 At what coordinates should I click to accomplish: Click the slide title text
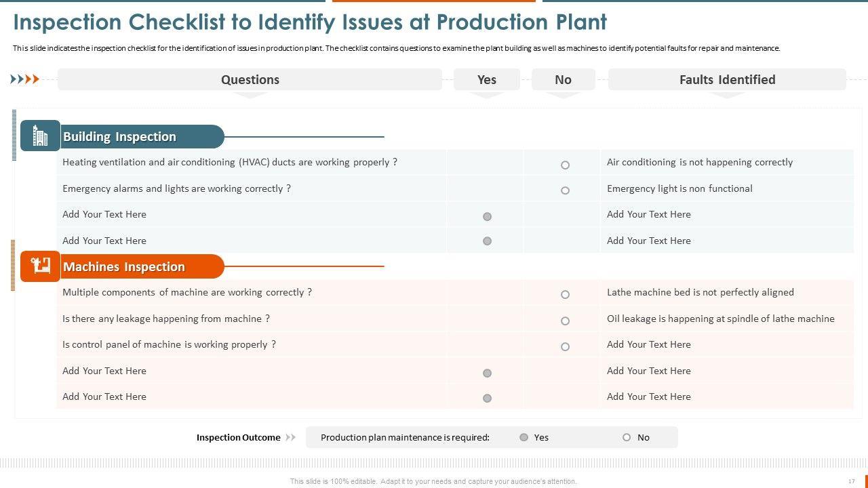tap(310, 22)
